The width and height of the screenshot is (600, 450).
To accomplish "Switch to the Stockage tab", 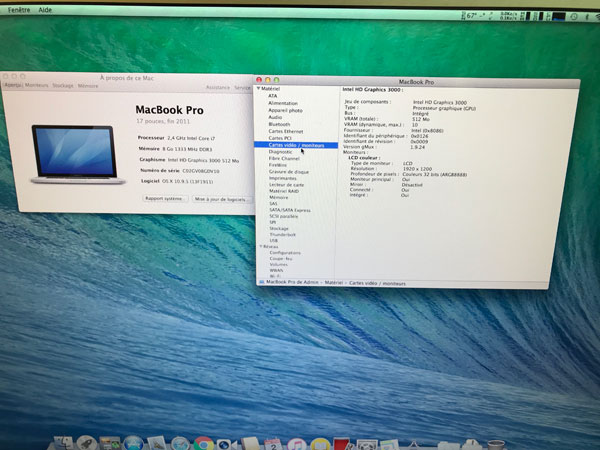I will (x=63, y=86).
